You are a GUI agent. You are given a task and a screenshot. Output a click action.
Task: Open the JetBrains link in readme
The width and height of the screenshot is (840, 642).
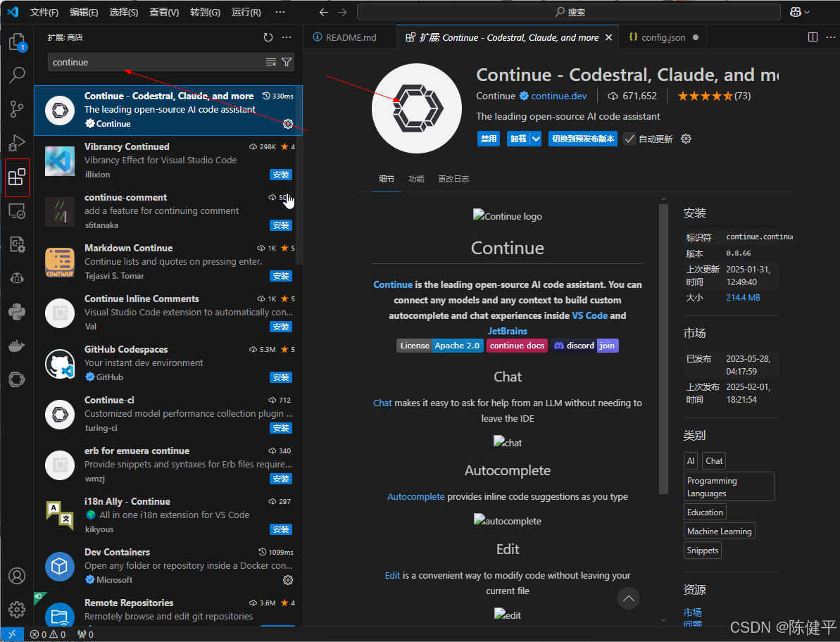point(507,331)
